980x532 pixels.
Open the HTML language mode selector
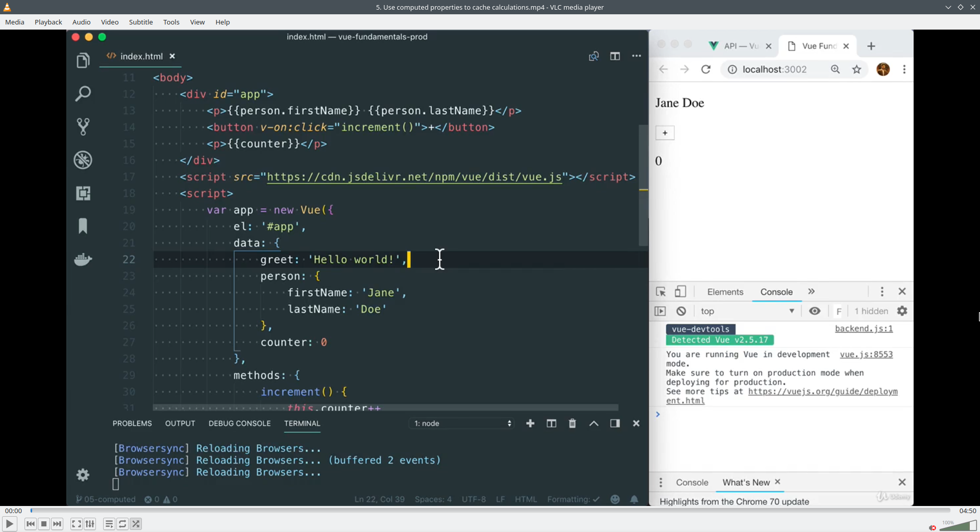pyautogui.click(x=526, y=499)
